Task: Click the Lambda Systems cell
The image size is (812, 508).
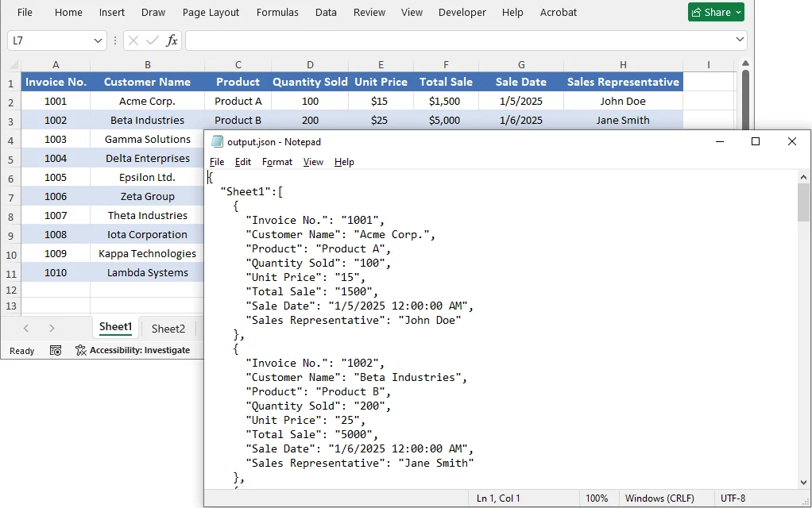Action: [x=147, y=272]
